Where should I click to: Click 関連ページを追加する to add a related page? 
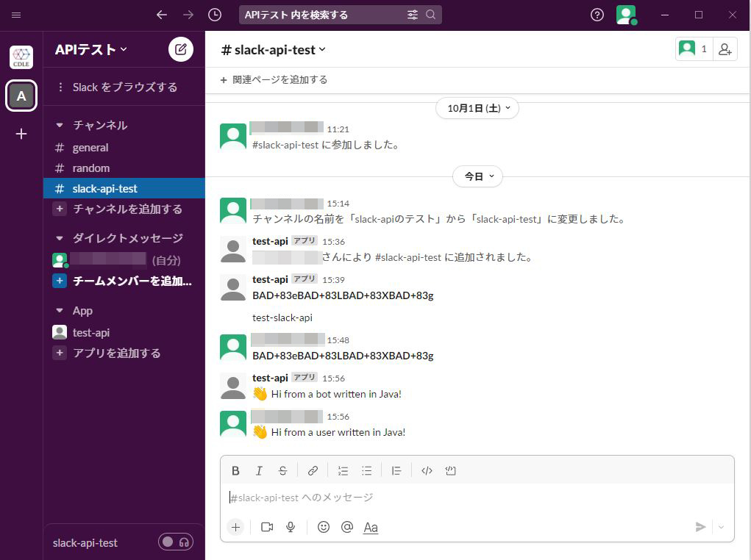coord(274,79)
